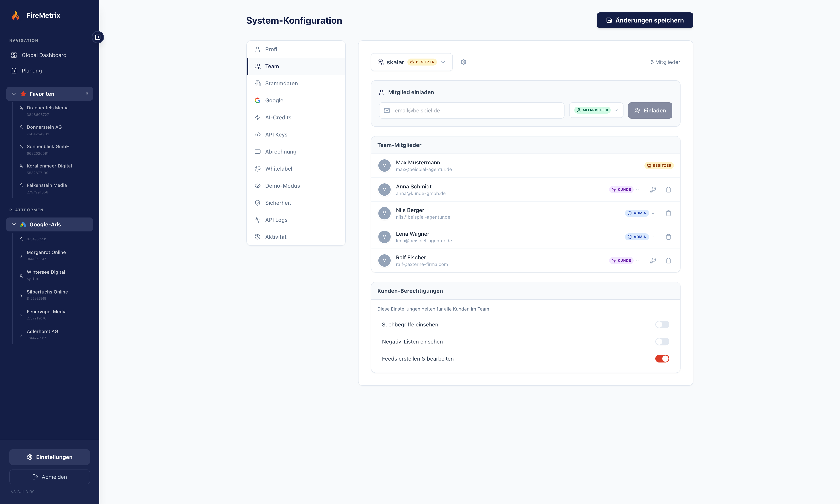
Task: Open Mitarbeiter role dropdown for invite
Action: point(596,110)
